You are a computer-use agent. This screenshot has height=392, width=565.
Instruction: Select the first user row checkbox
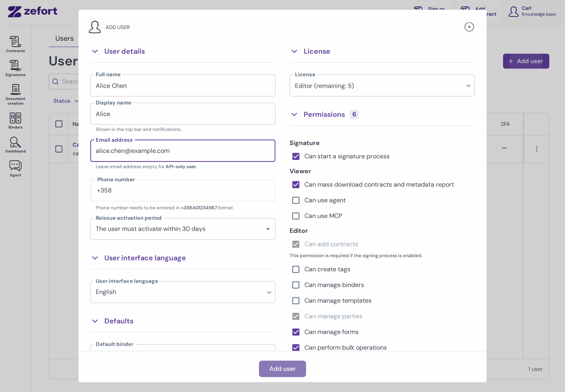click(59, 149)
